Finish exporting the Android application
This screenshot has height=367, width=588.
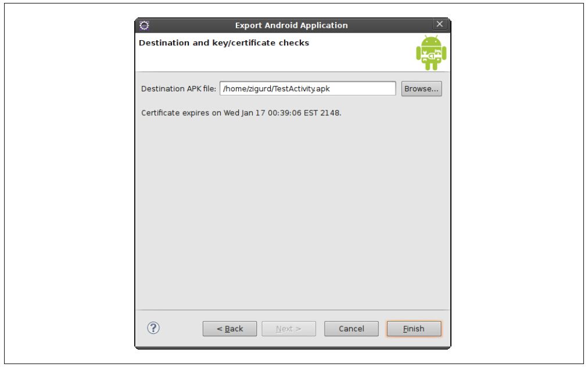(414, 329)
